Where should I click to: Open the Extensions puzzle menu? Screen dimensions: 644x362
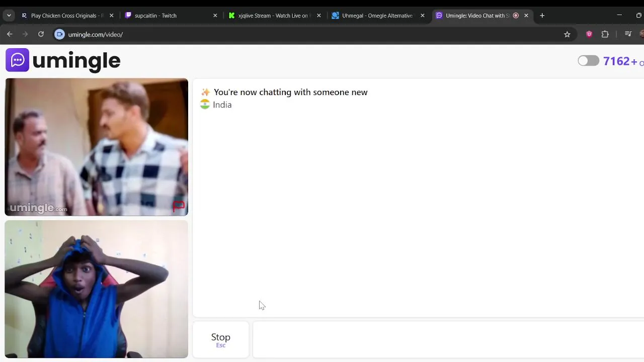click(605, 34)
